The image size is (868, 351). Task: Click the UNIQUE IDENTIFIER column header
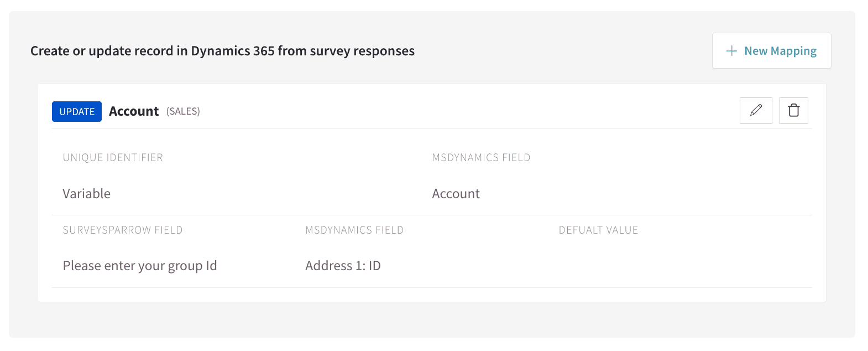click(x=113, y=158)
